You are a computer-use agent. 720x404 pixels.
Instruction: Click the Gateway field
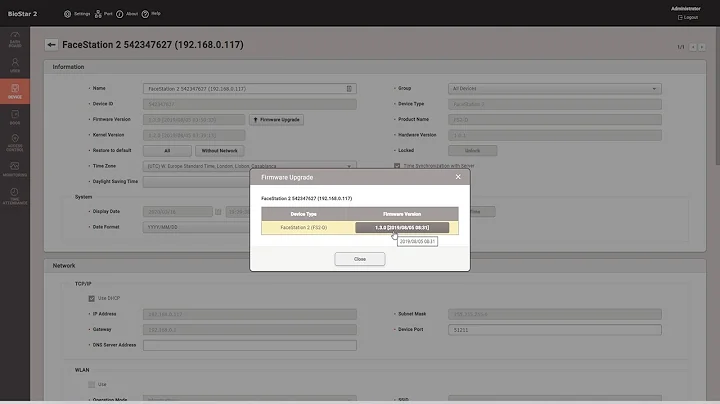point(250,330)
